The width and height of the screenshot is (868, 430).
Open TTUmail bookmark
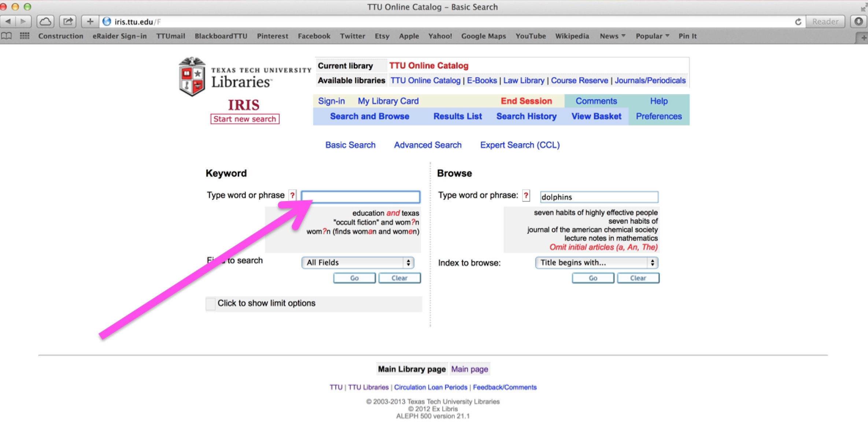pyautogui.click(x=170, y=36)
